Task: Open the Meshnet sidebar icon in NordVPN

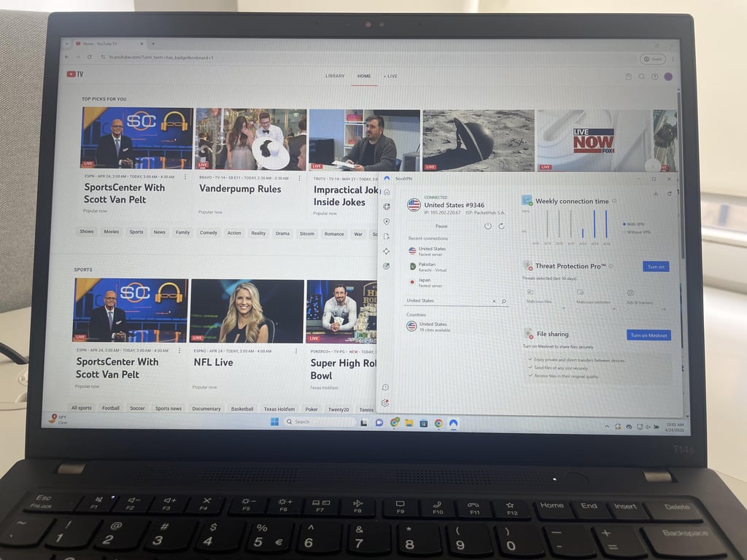Action: point(387,251)
